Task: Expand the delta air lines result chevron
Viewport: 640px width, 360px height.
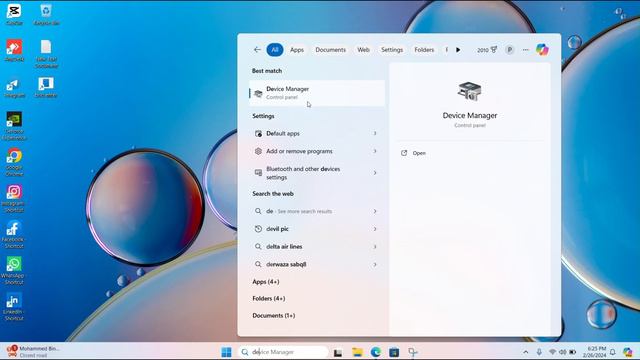Action: point(375,247)
